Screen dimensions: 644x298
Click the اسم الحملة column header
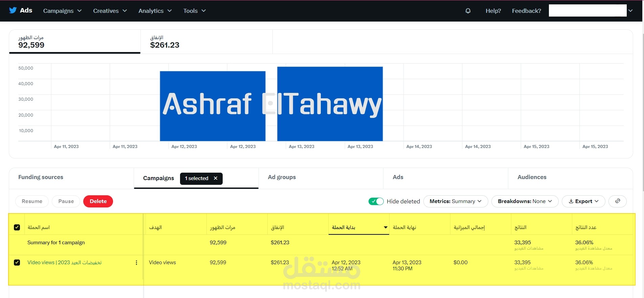pyautogui.click(x=39, y=227)
